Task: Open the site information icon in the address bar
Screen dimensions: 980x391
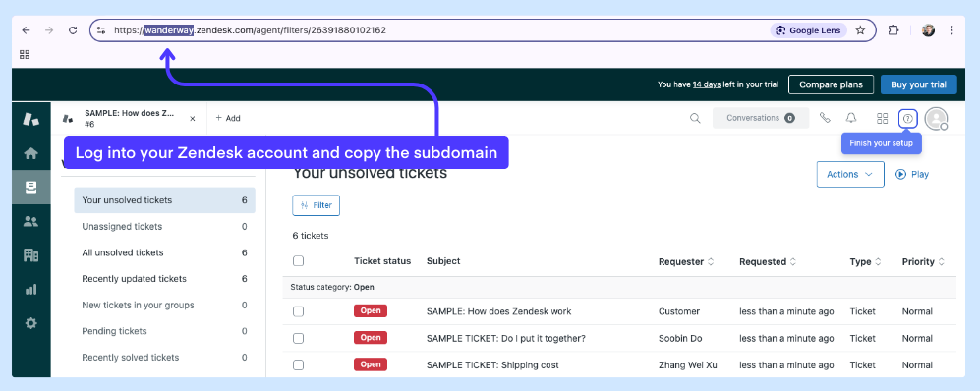Action: [102, 30]
